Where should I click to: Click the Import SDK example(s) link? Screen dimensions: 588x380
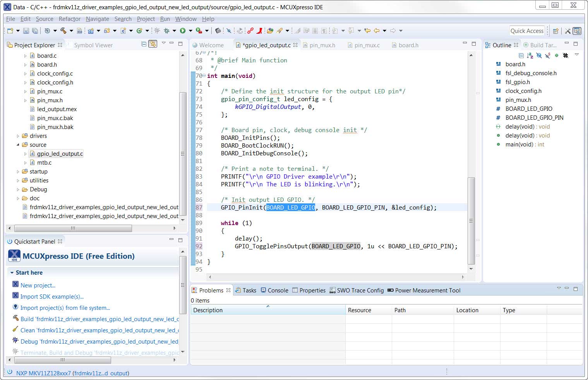point(52,297)
